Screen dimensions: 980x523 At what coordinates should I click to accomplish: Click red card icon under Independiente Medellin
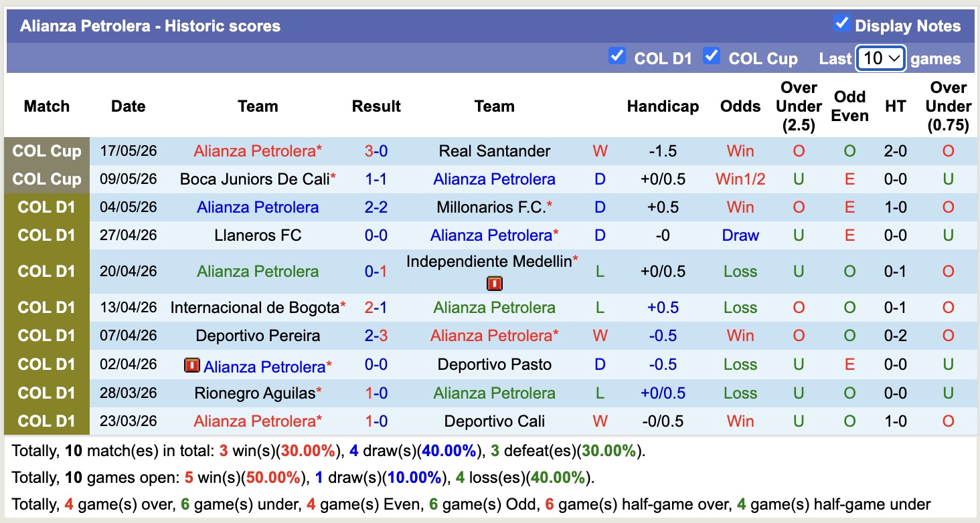tap(494, 284)
